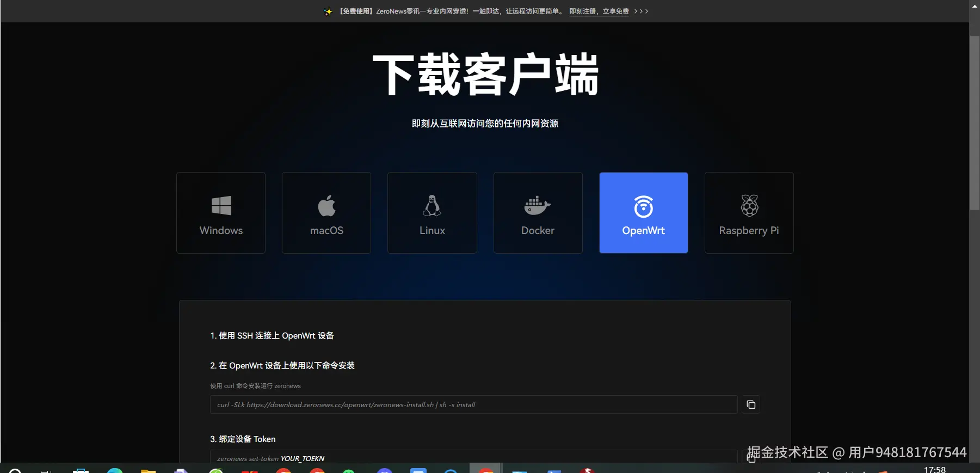The image size is (980, 473).
Task: Click the Linux penguin icon
Action: [432, 205]
